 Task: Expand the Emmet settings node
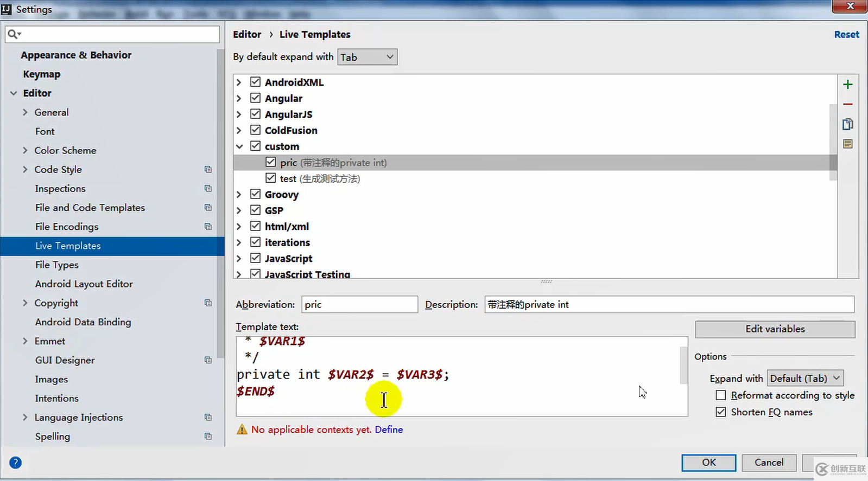[25, 341]
